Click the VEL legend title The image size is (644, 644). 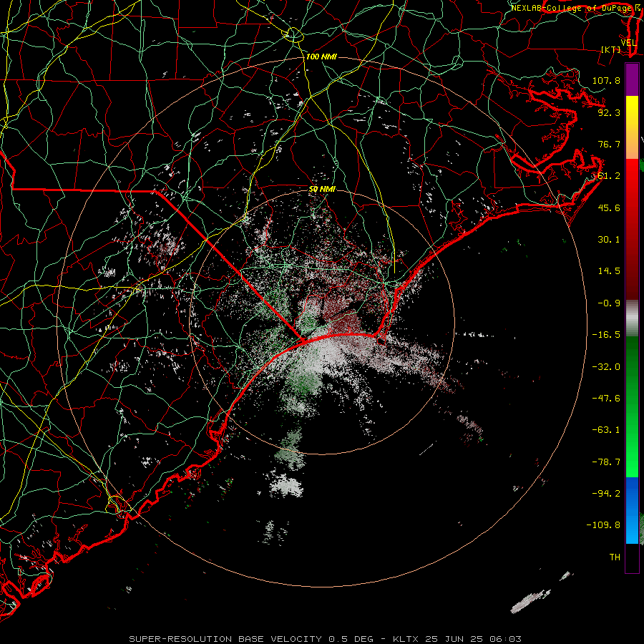628,43
